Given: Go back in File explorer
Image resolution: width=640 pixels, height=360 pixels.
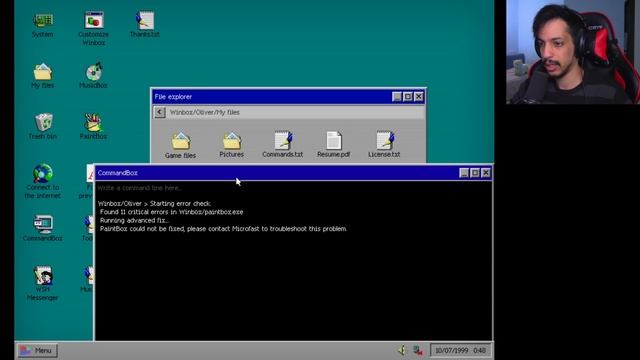Looking at the screenshot, I should 160,112.
